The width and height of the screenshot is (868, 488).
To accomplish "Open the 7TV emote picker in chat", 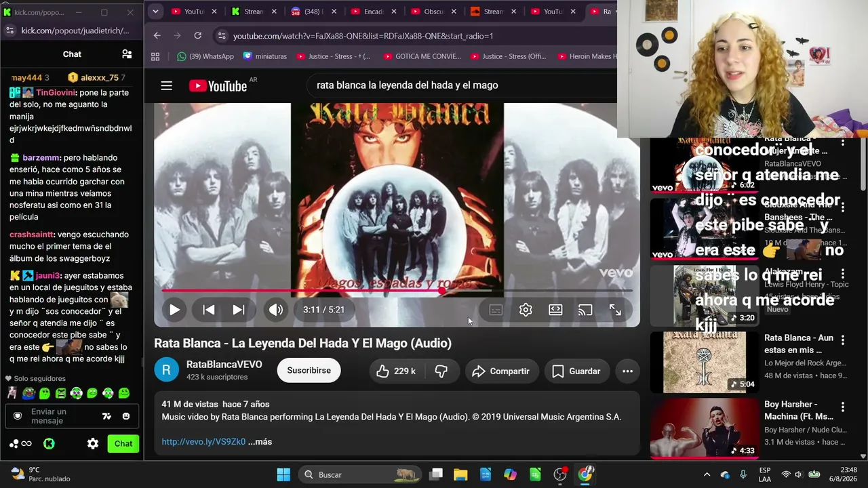I will point(106,416).
